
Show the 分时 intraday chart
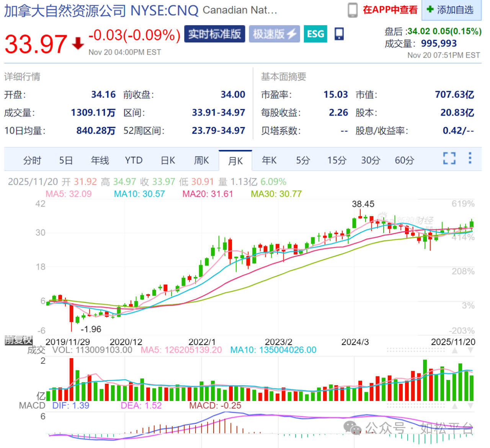pos(32,160)
